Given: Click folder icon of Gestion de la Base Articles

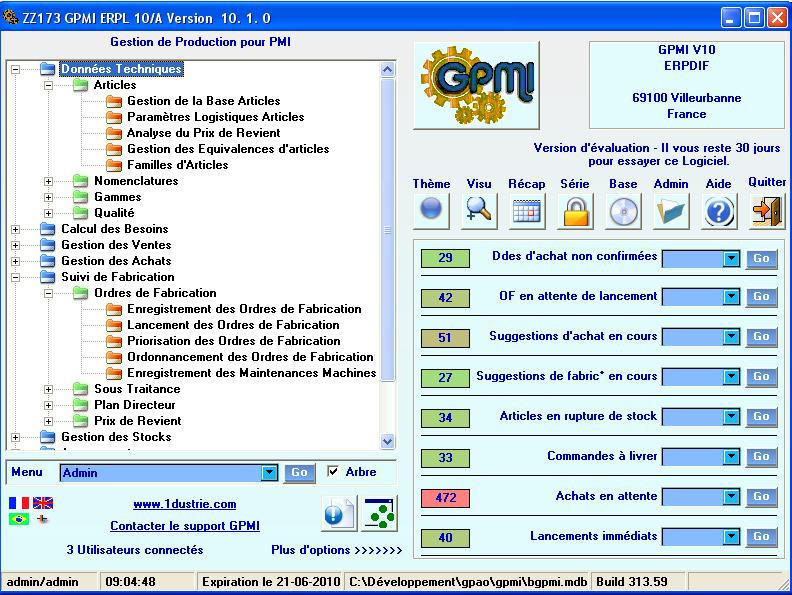Looking at the screenshot, I should point(114,101).
